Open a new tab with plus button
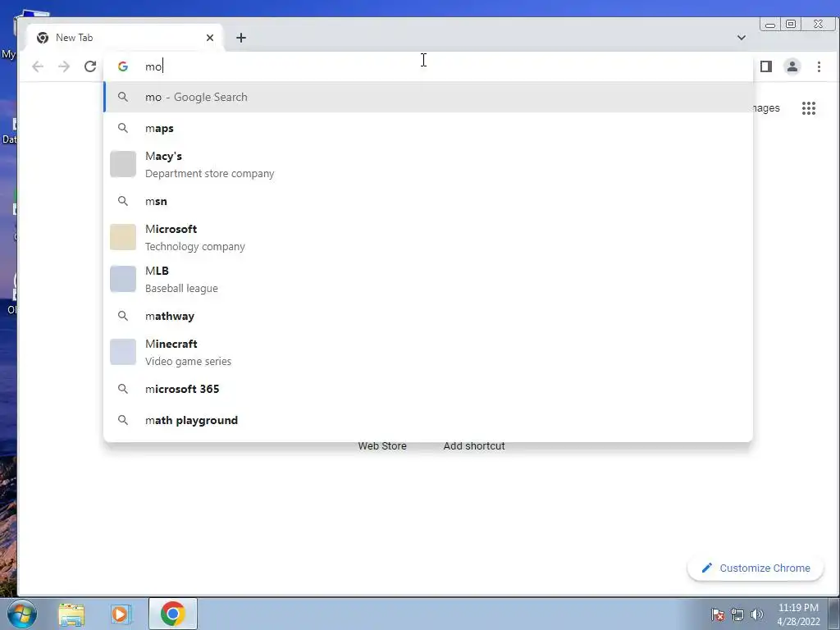The width and height of the screenshot is (840, 630). click(x=241, y=38)
